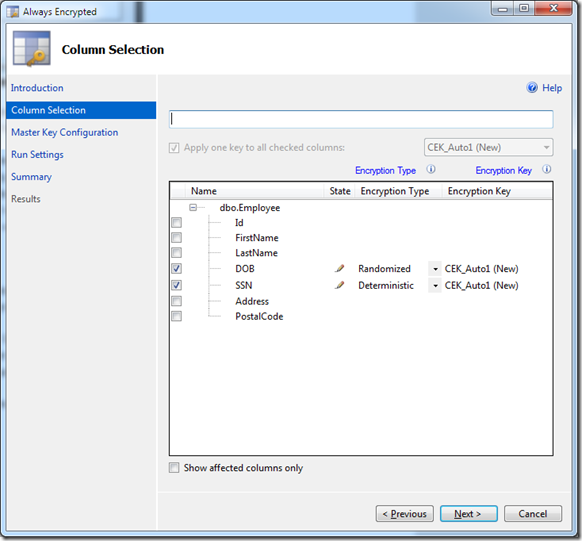This screenshot has width=582, height=541.
Task: Switch to the Run Settings step
Action: click(x=37, y=154)
